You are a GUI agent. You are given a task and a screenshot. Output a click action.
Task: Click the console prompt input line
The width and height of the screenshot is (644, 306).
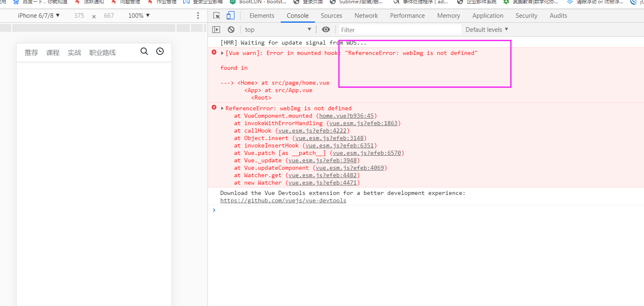(x=428, y=210)
